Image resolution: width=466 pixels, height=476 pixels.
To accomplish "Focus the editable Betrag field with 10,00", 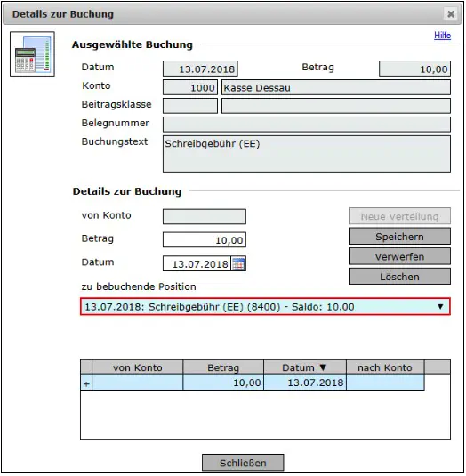I will coord(205,240).
